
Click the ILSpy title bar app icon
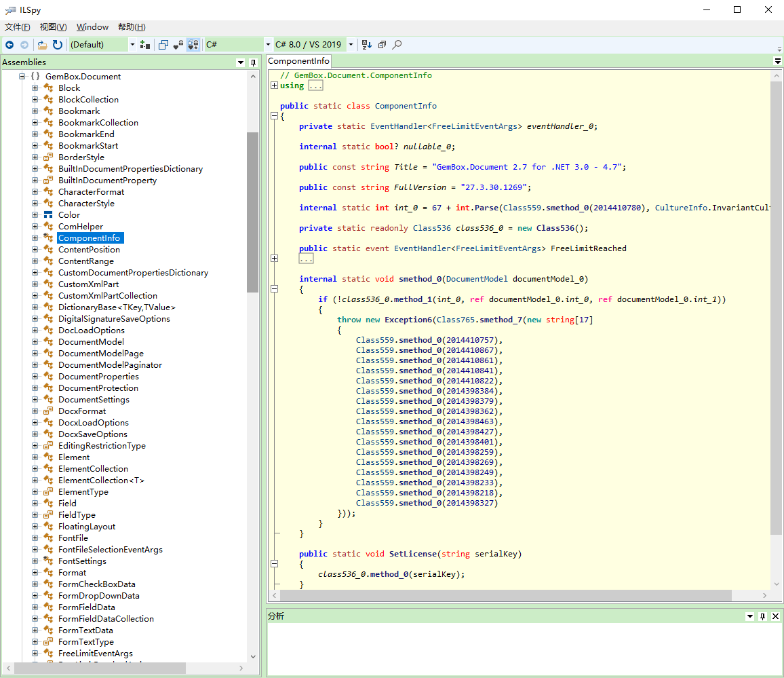pyautogui.click(x=10, y=10)
